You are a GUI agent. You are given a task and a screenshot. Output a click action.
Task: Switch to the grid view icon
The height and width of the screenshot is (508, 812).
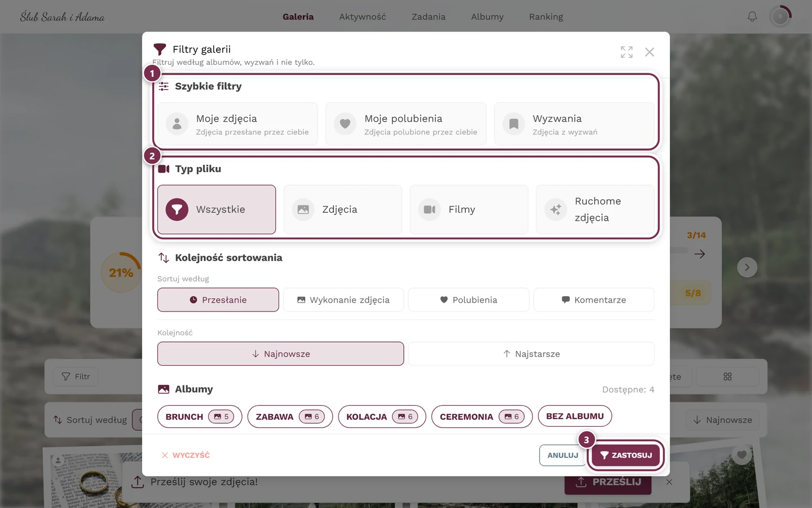(727, 376)
